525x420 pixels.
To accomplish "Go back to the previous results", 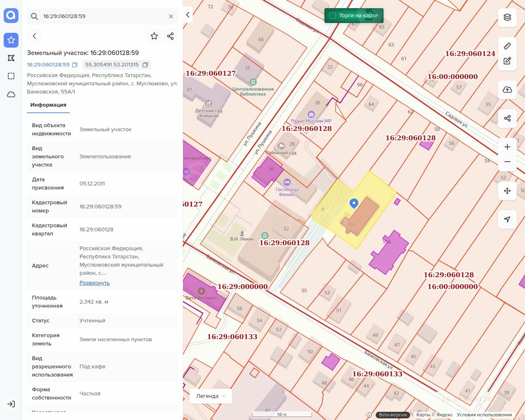I will (34, 36).
